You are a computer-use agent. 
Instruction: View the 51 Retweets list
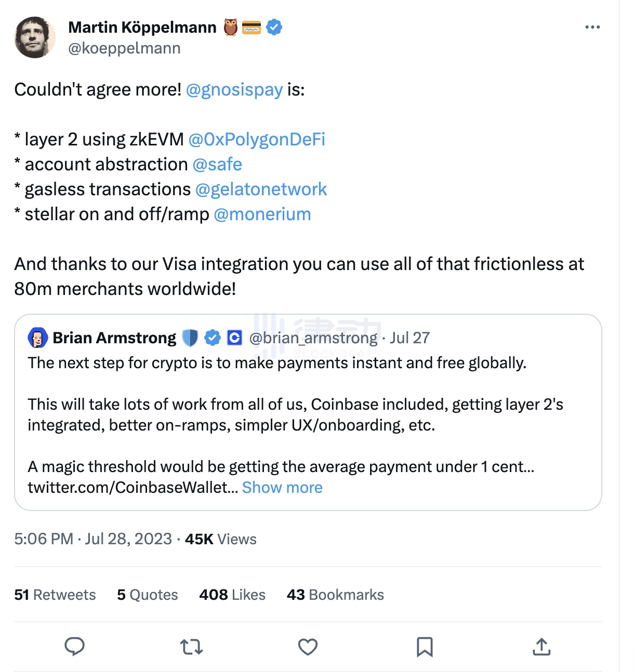55,595
